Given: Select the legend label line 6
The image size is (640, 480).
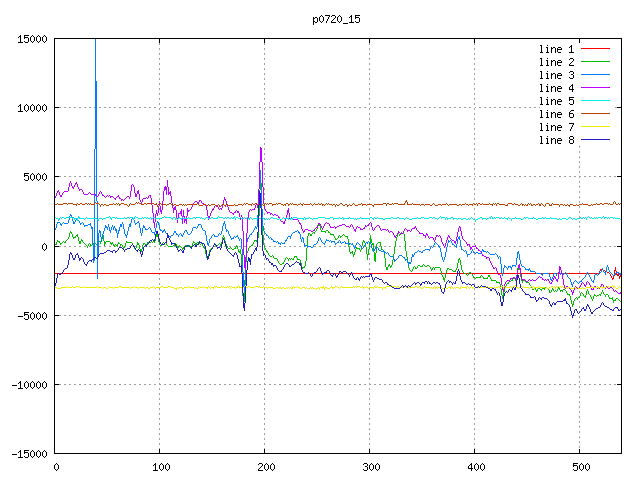Looking at the screenshot, I should (x=556, y=114).
